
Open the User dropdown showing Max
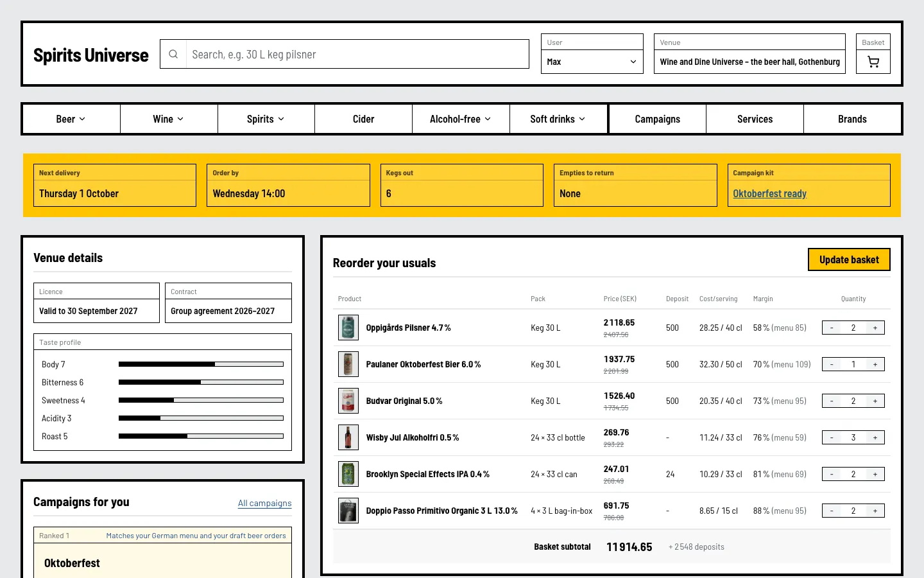(x=592, y=62)
